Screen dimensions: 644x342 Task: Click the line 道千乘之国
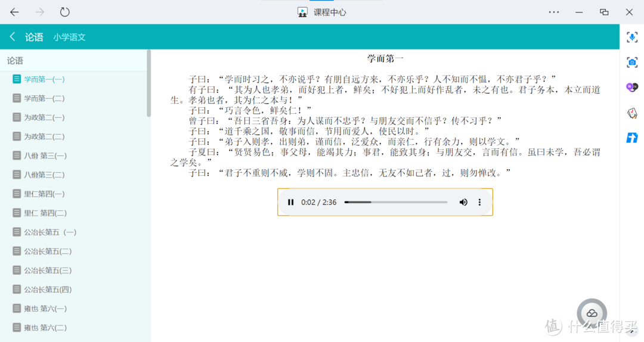point(309,132)
